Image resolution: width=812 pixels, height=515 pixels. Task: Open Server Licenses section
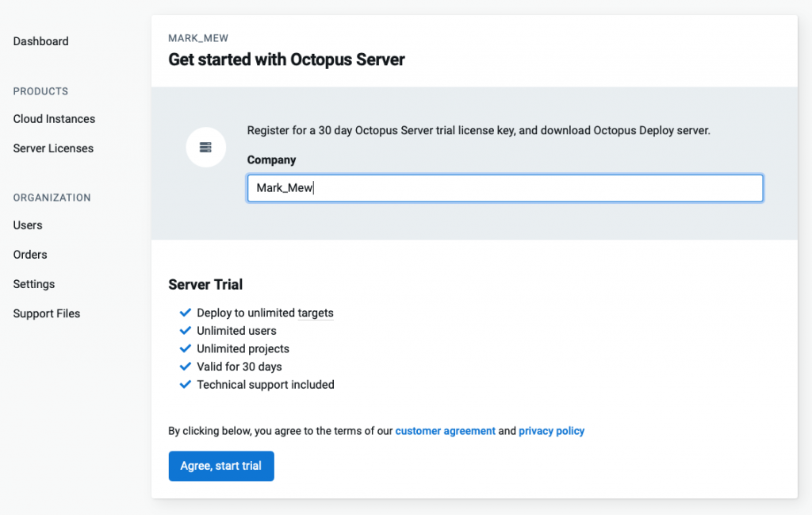(53, 148)
